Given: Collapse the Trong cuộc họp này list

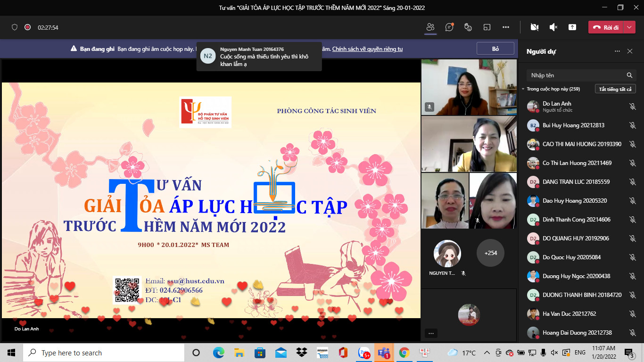Looking at the screenshot, I should pos(523,89).
